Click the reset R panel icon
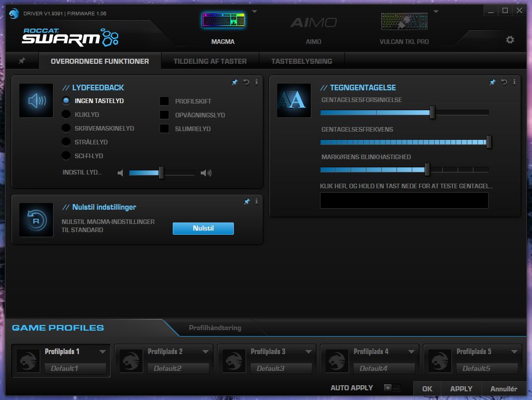Image resolution: width=532 pixels, height=400 pixels. click(x=36, y=220)
